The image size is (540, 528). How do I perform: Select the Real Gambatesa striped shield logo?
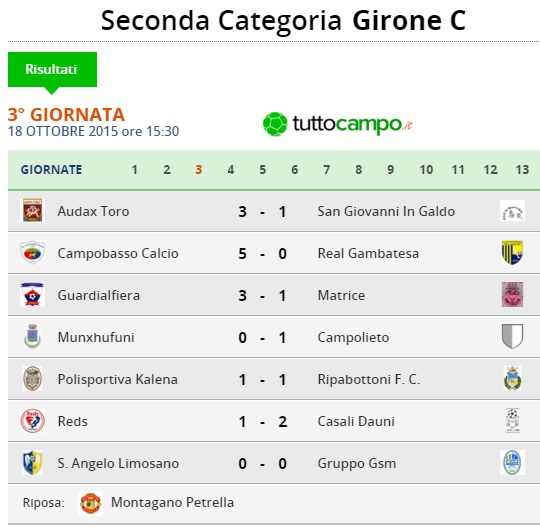coord(512,252)
